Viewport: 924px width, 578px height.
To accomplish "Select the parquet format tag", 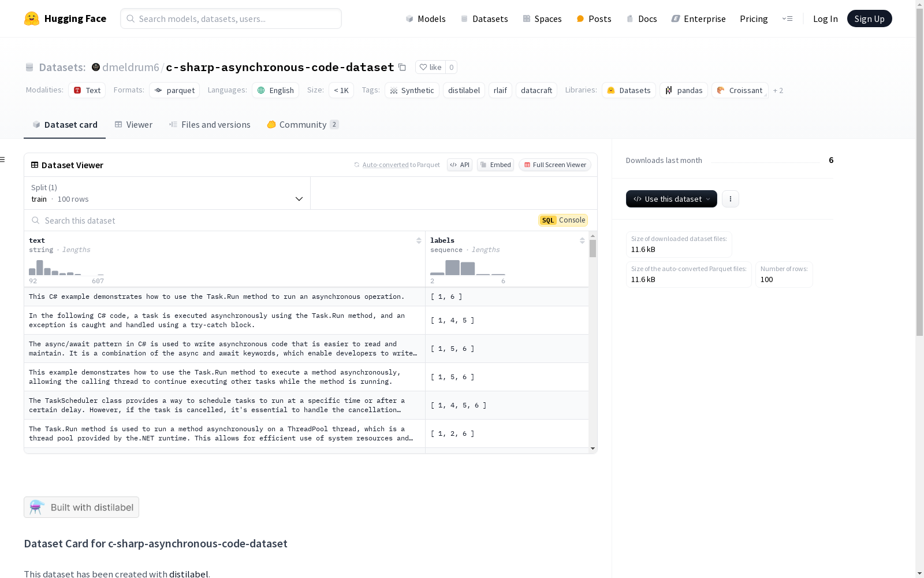I will point(174,90).
